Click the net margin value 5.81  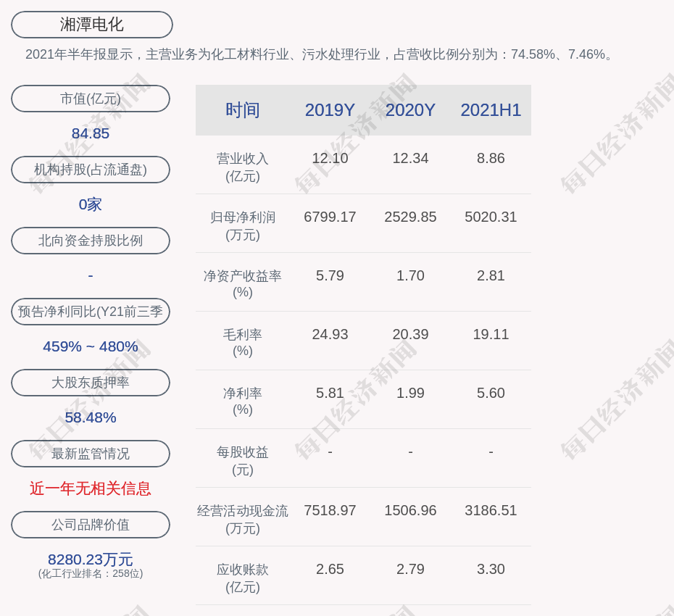click(330, 393)
